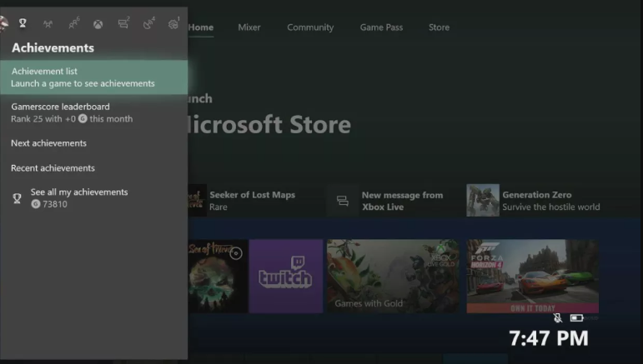Click OWN IT TODAY banner on Forza tile
Viewport: 643px width, 364px height.
pyautogui.click(x=533, y=308)
